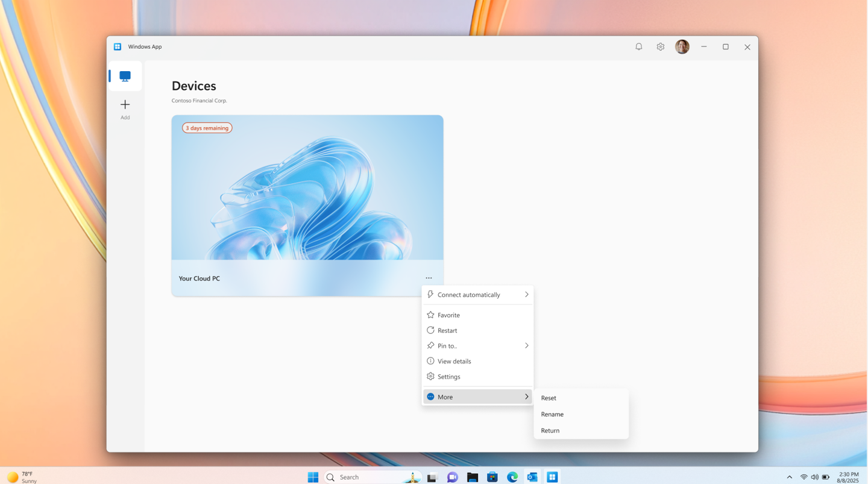
Task: Click the user profile avatar
Action: [682, 47]
